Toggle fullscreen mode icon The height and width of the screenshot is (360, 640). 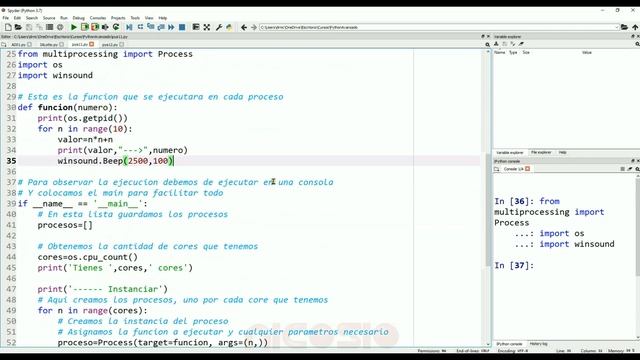207,27
